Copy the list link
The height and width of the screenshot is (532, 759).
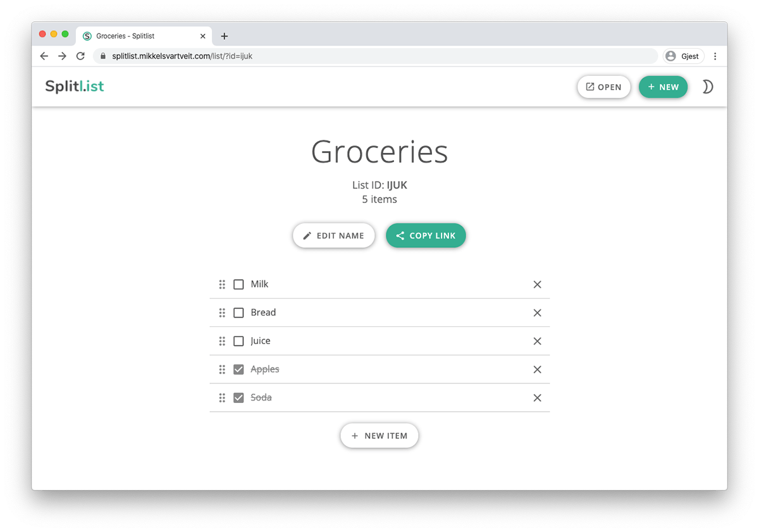point(426,235)
